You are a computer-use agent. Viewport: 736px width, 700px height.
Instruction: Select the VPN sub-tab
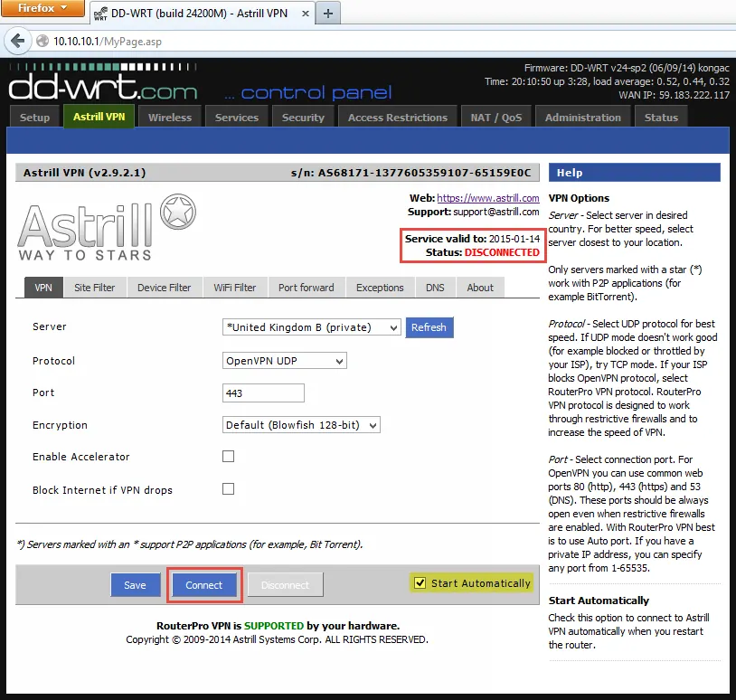click(43, 288)
